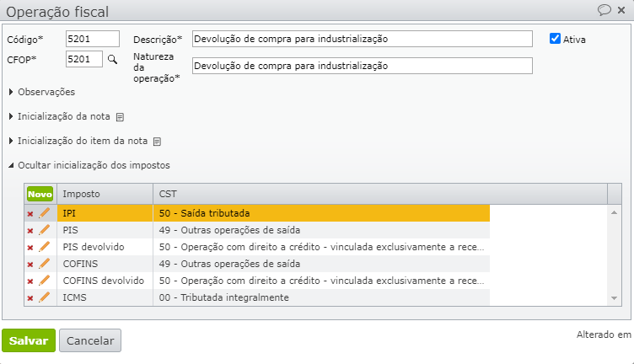634x364 pixels.
Task: Delete the COFINS devolvido row
Action: (x=30, y=281)
